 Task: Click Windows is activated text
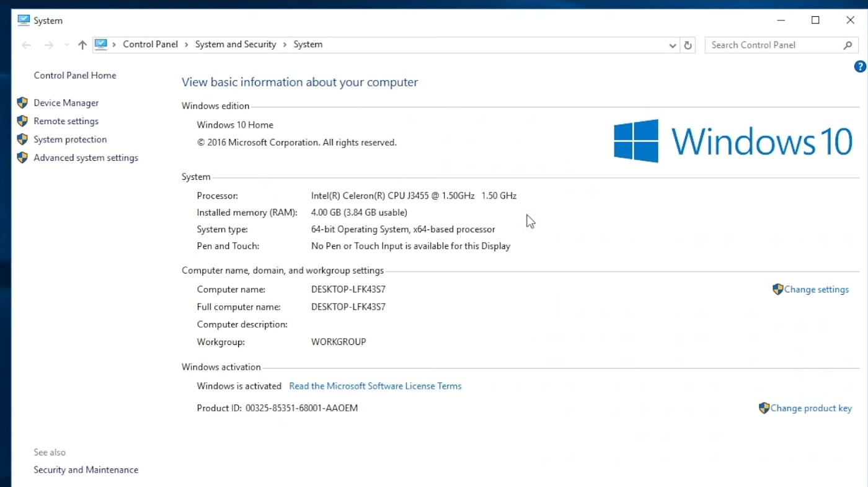(x=239, y=386)
